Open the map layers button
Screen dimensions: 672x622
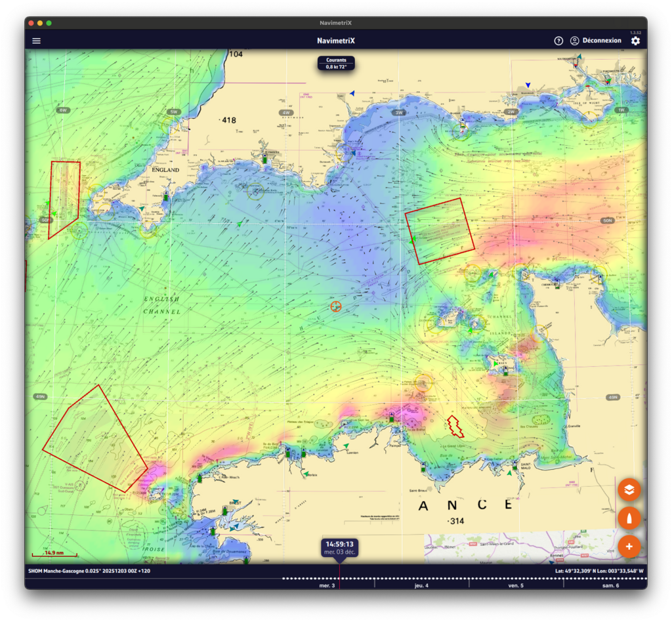coord(629,489)
